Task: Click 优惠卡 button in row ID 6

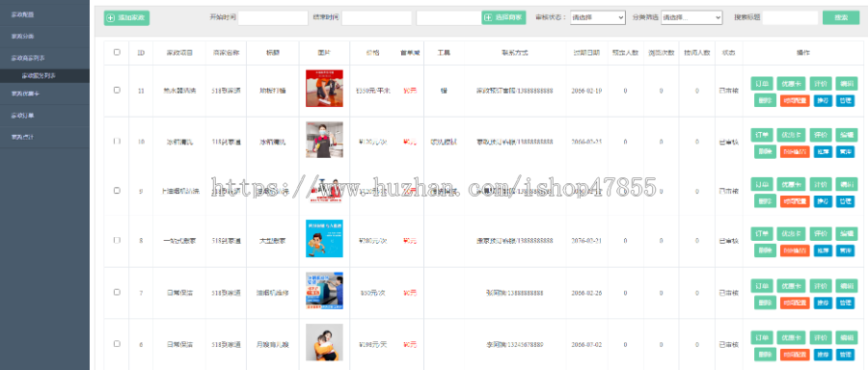Action: 791,337
